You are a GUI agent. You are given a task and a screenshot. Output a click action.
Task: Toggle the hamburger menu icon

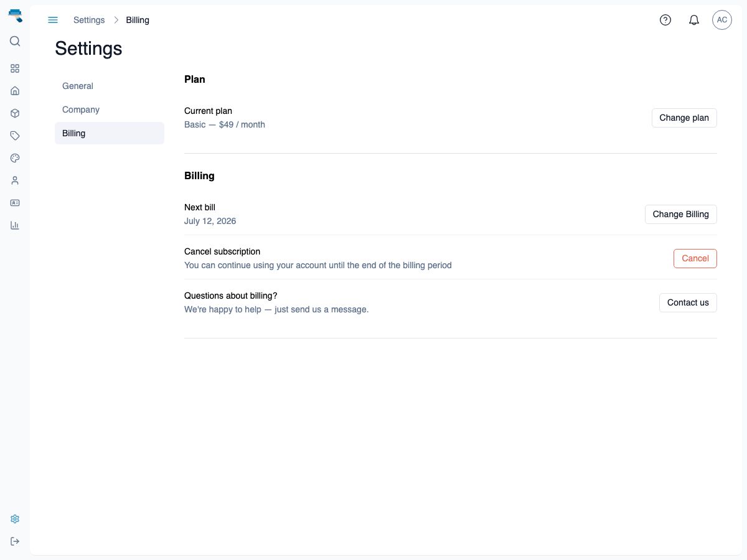point(53,20)
